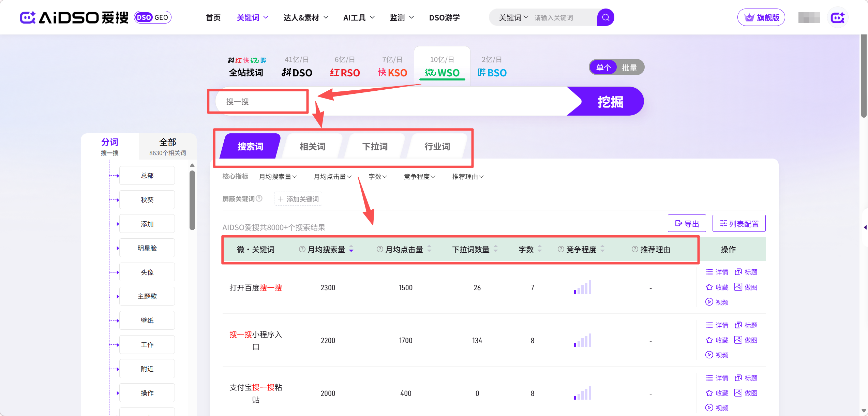Toggle sort on 月均搜索量 column
Viewport: 868px width, 416px height.
coord(351,249)
